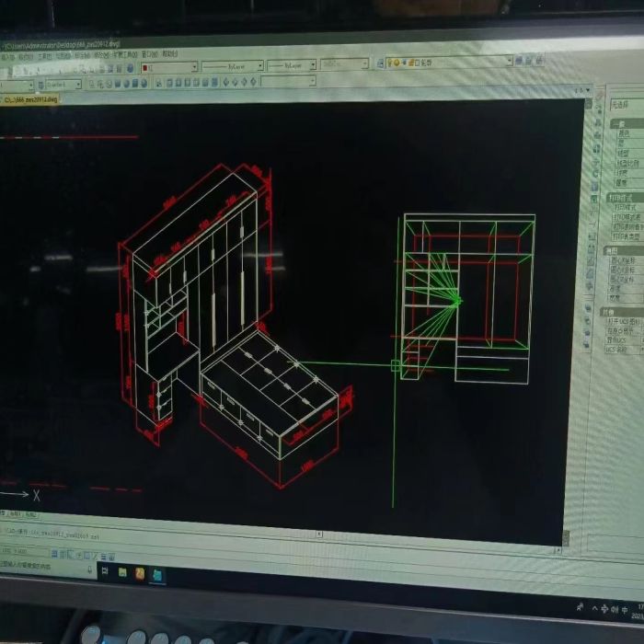Screen dimensions: 644x644
Task: Click the red color swatch in color box
Action: pos(145,67)
